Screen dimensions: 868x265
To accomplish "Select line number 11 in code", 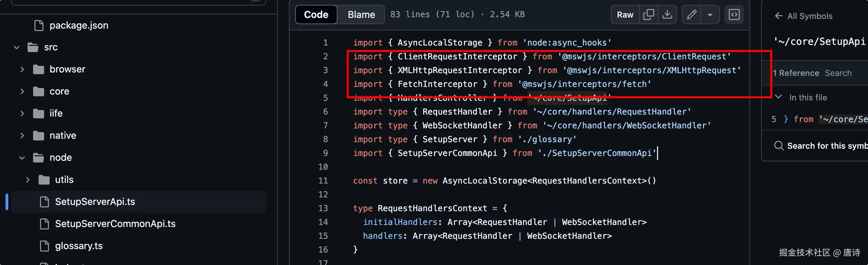I will click(x=323, y=180).
